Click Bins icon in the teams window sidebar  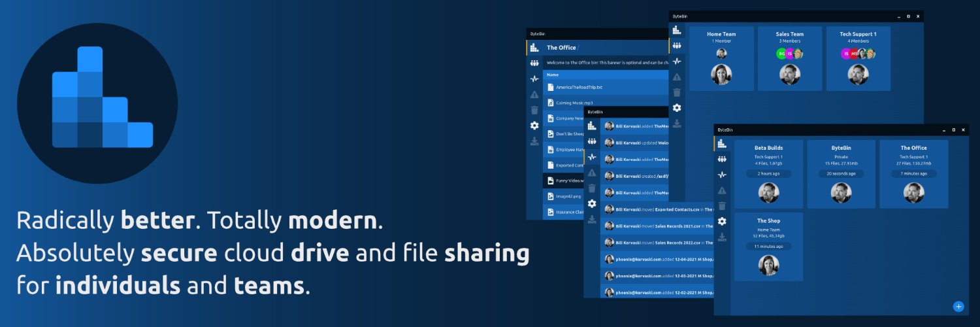pyautogui.click(x=677, y=29)
